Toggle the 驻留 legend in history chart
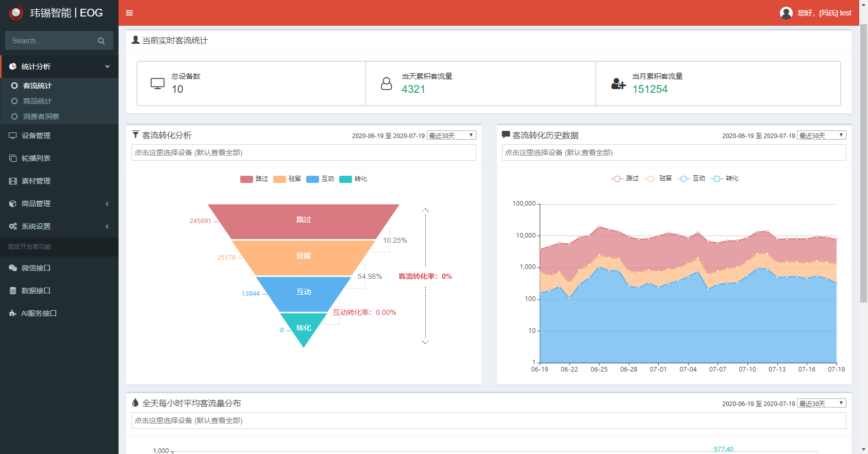 [658, 178]
